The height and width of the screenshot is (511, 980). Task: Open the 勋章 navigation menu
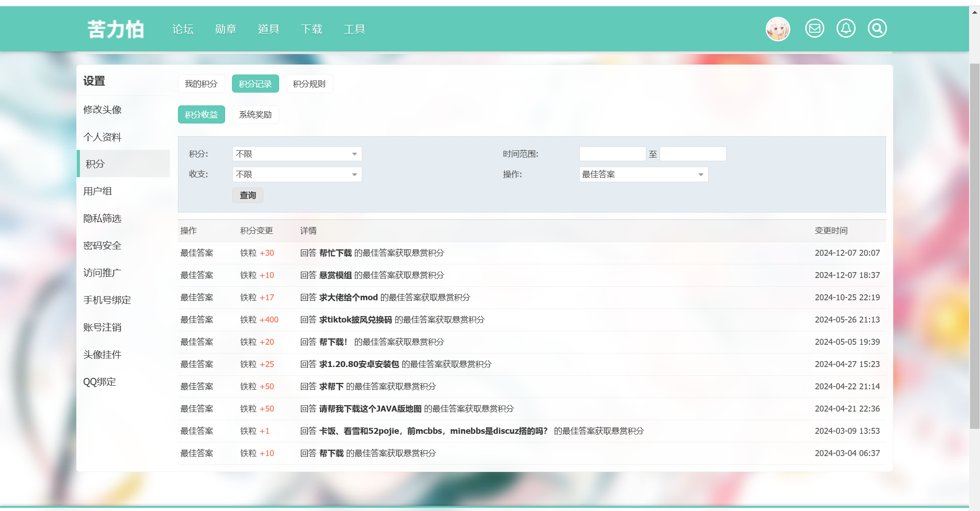(x=226, y=29)
